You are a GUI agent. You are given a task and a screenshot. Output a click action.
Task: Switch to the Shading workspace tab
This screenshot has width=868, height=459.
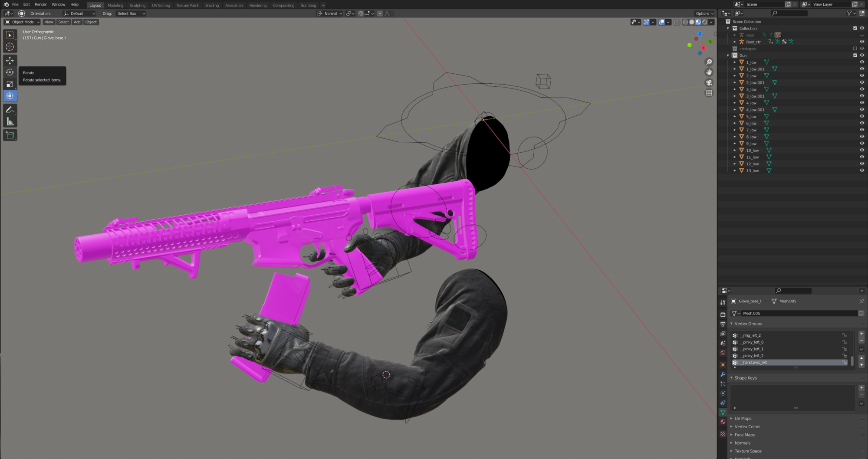click(212, 5)
